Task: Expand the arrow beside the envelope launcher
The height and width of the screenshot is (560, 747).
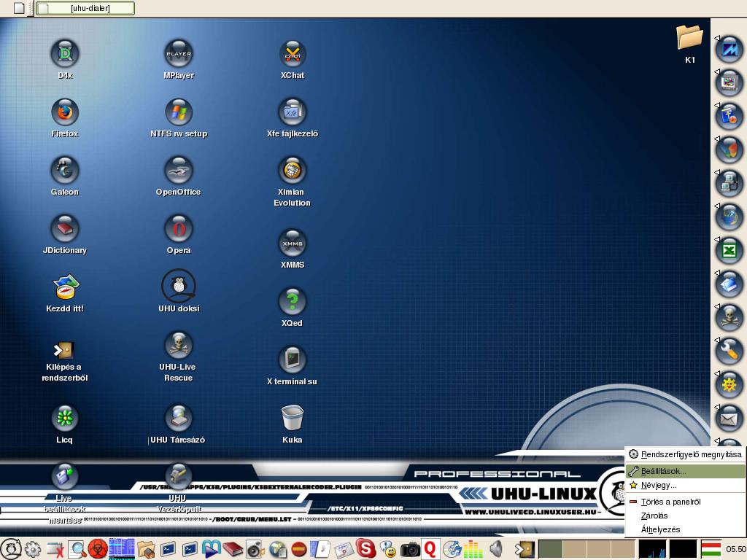Action: (x=717, y=407)
